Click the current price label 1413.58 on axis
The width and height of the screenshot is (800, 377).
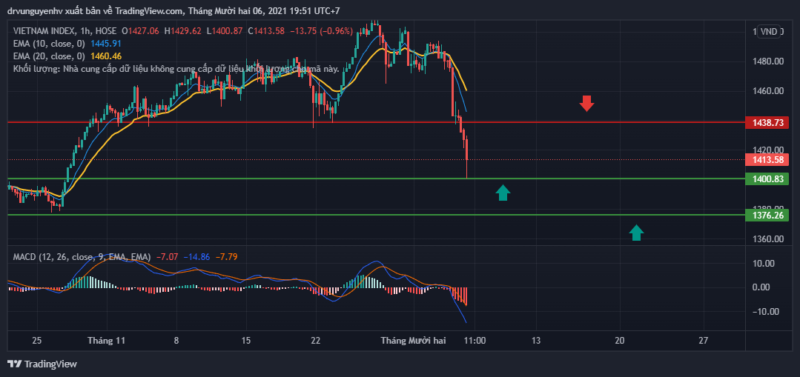coord(767,159)
